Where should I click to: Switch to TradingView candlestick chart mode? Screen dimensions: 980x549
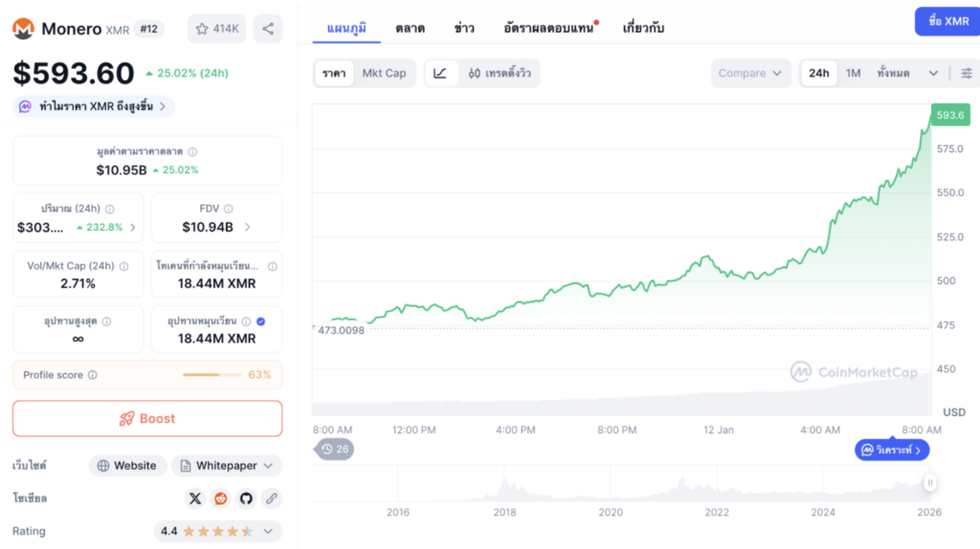tap(499, 74)
